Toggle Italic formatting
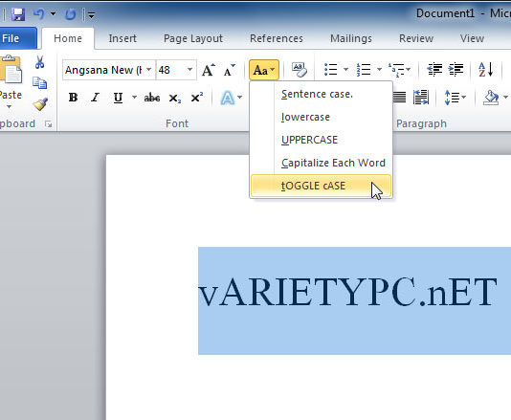Image resolution: width=511 pixels, height=420 pixels. click(x=95, y=98)
